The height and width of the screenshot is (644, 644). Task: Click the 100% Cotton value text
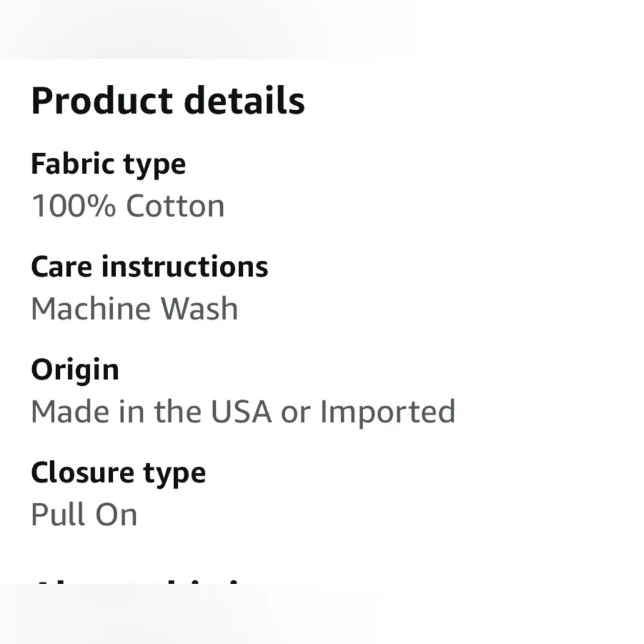pos(128,206)
